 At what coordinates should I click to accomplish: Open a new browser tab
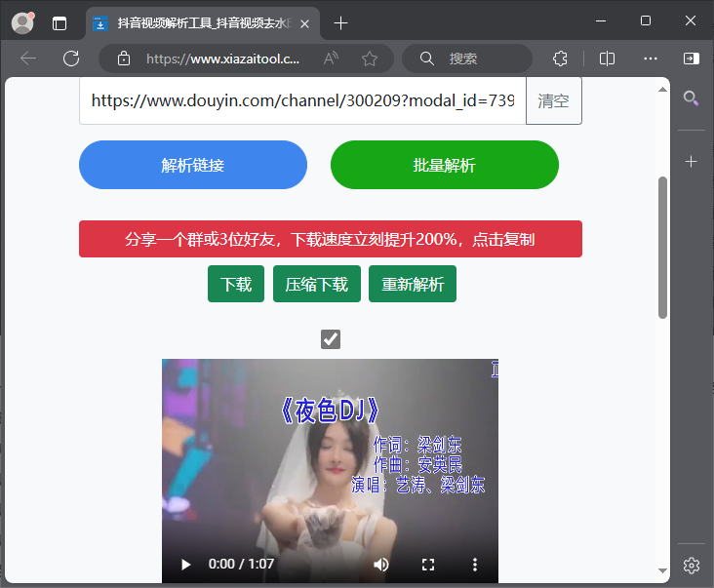(340, 22)
